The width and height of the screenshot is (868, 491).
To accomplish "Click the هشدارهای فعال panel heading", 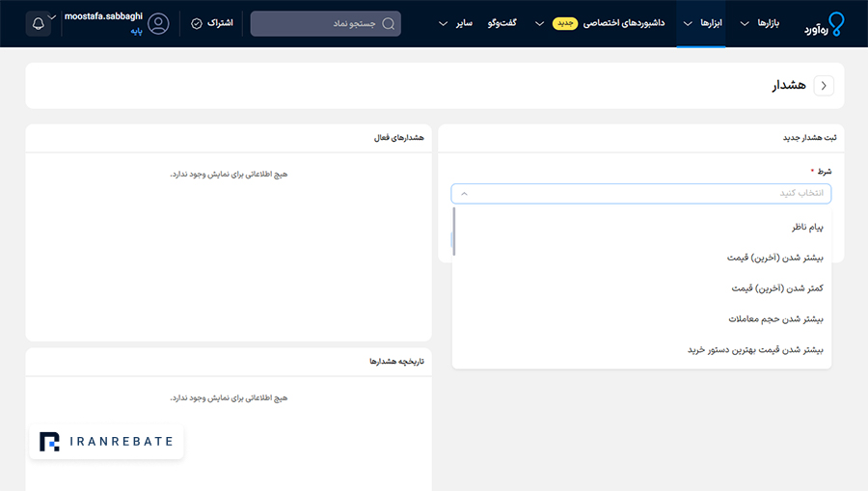I will tap(398, 138).
